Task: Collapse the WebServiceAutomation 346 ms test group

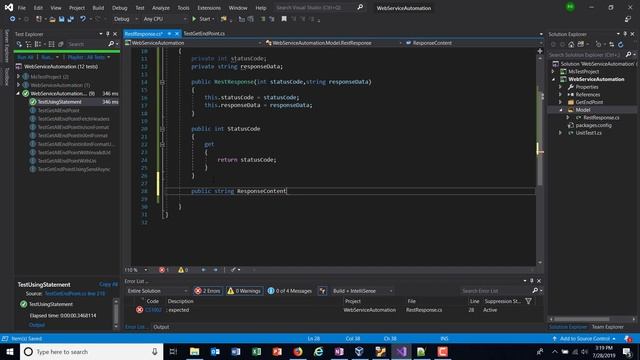Action: coord(18,93)
